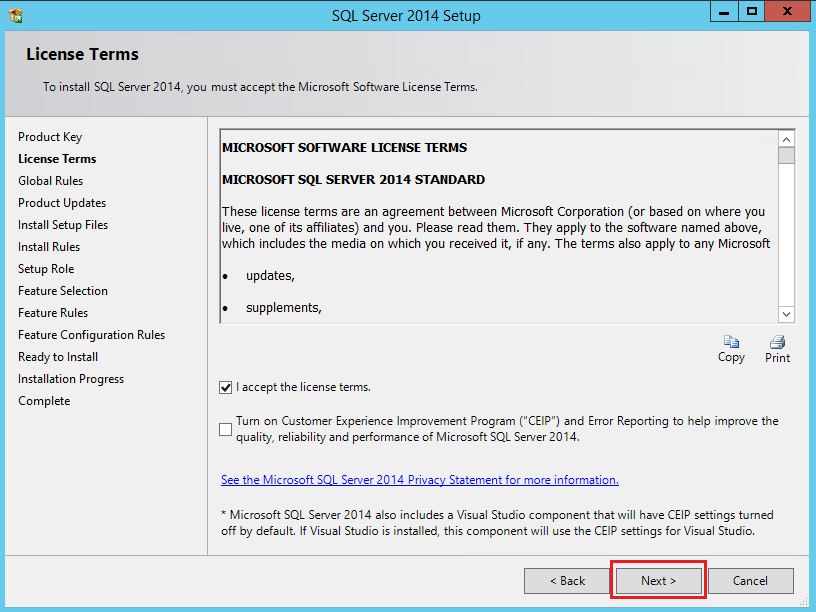Select Installation Progress step in sidebar

pyautogui.click(x=71, y=379)
